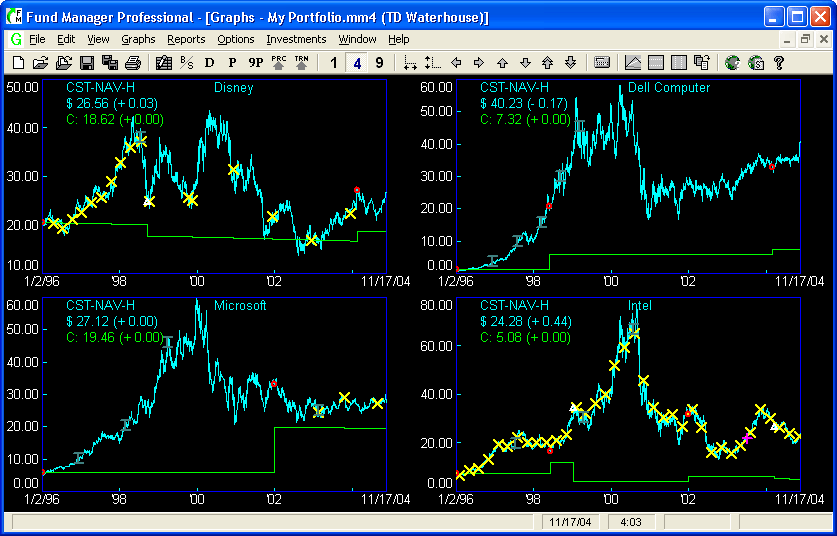Image resolution: width=837 pixels, height=536 pixels.
Task: Click the D toolbar button
Action: (x=209, y=63)
